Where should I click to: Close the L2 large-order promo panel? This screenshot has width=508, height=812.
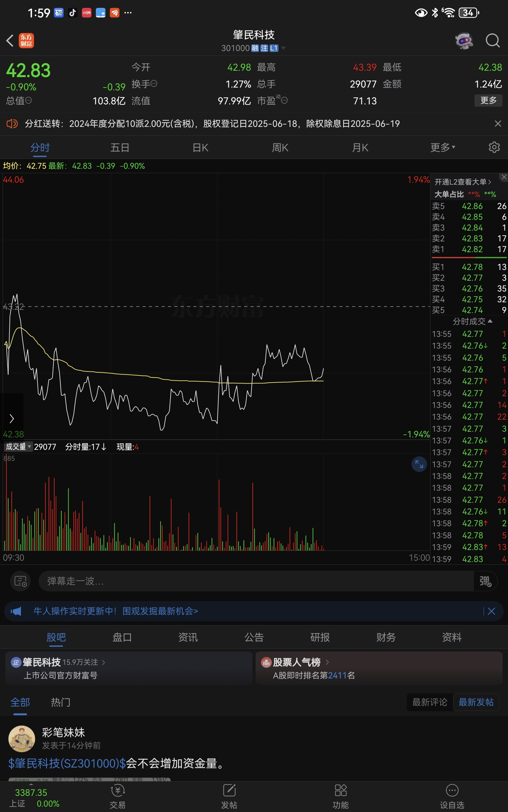coord(504,177)
